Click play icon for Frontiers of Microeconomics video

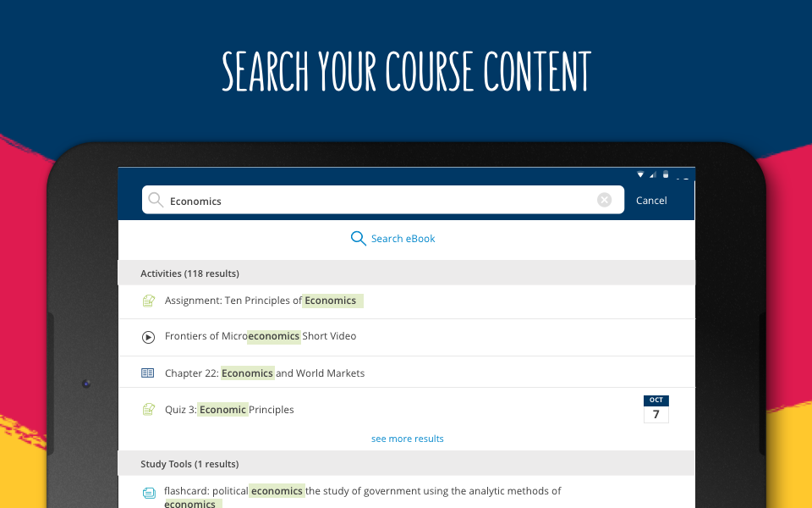click(x=148, y=338)
